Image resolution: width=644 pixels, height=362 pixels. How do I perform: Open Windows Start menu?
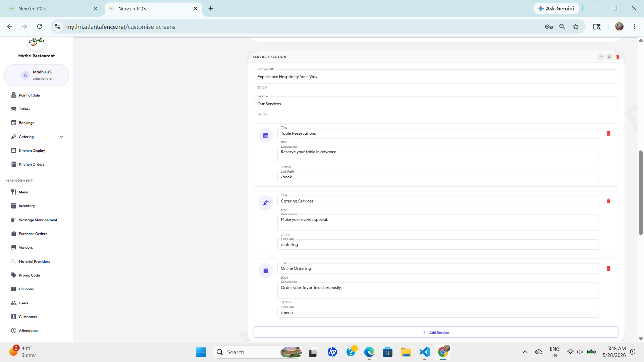tap(201, 352)
